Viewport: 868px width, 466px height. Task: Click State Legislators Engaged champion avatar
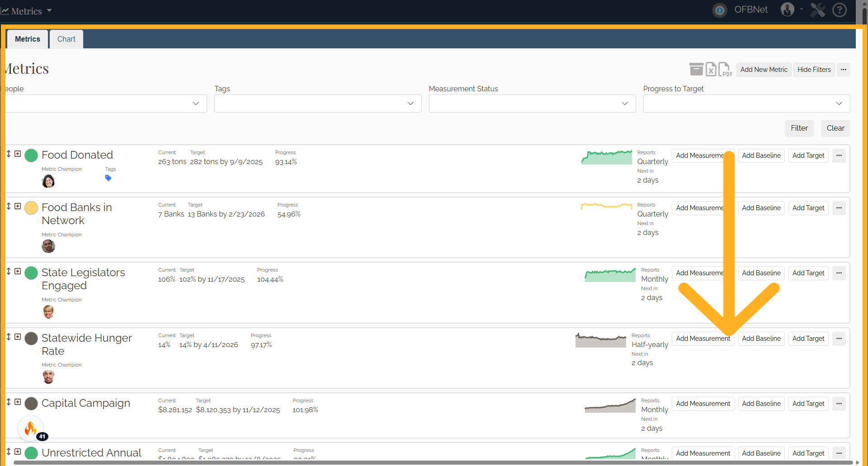pyautogui.click(x=48, y=311)
